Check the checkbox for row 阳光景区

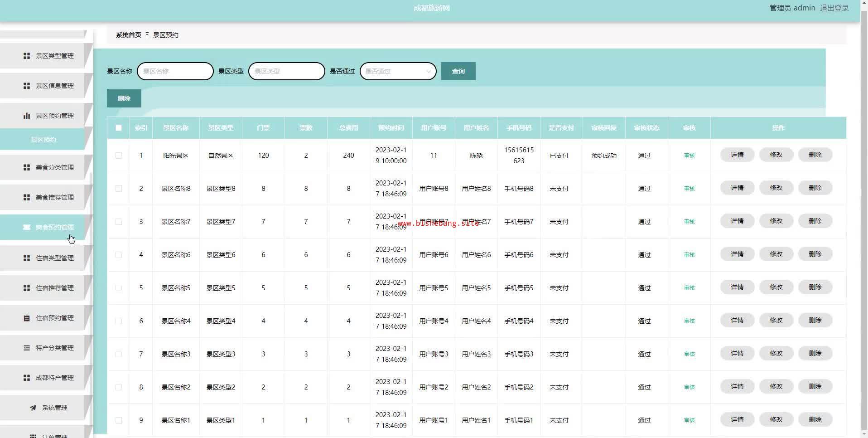click(x=119, y=156)
